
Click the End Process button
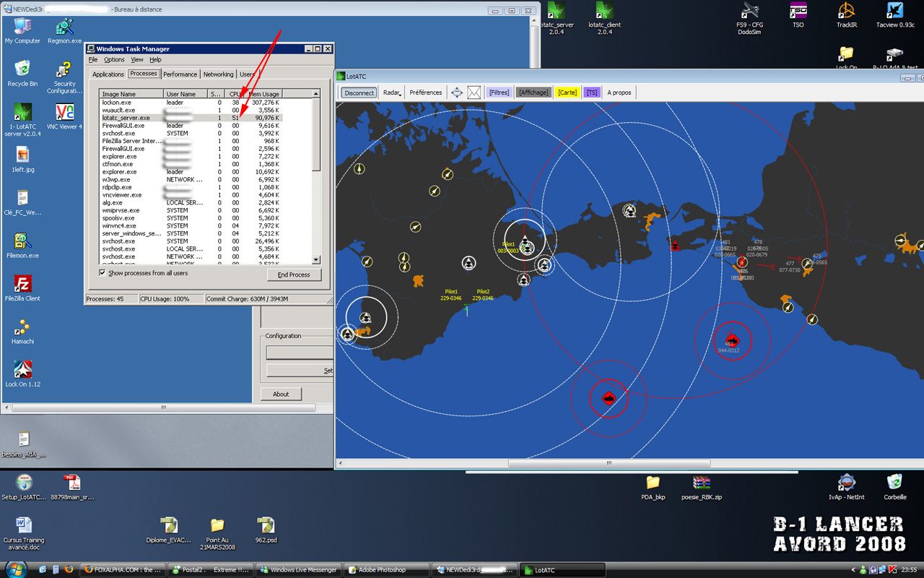coord(294,275)
